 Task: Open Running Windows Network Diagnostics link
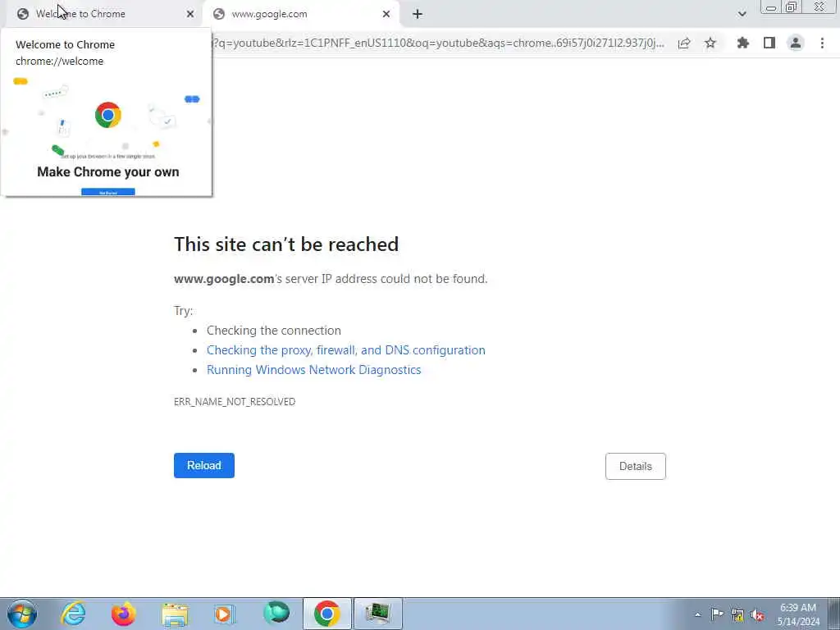point(314,370)
